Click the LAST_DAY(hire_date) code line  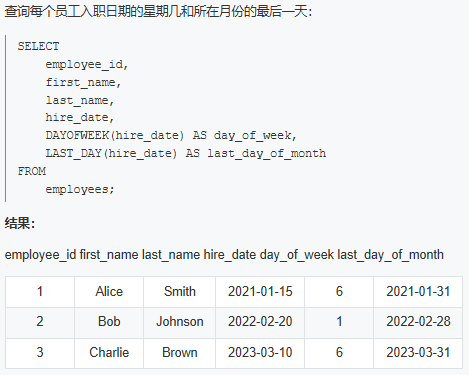(x=186, y=153)
